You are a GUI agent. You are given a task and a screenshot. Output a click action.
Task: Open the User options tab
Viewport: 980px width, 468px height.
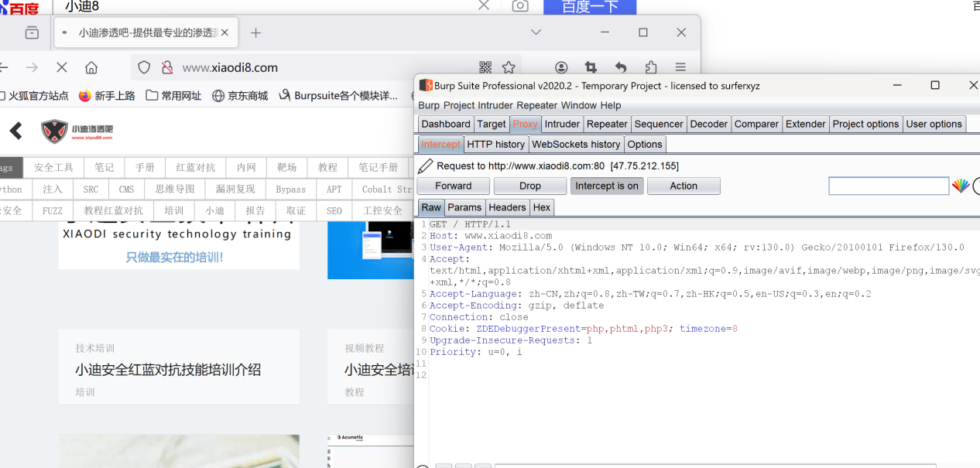pos(934,124)
